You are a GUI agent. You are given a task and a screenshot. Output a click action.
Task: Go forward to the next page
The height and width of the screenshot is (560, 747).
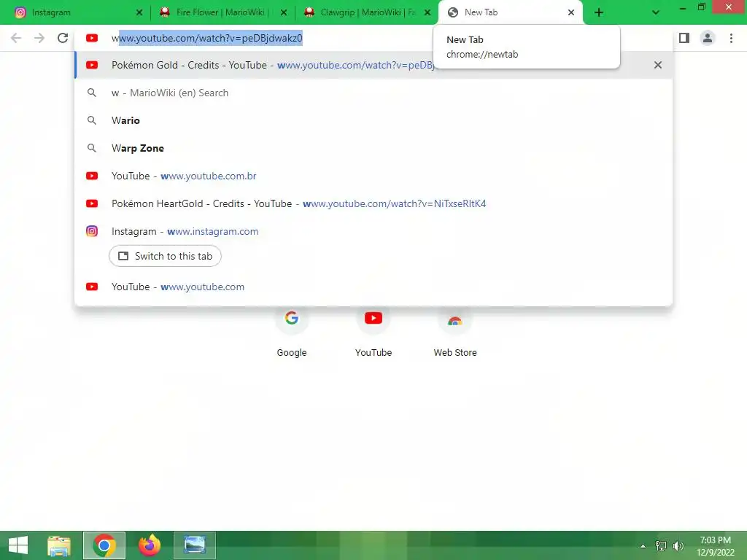click(39, 38)
